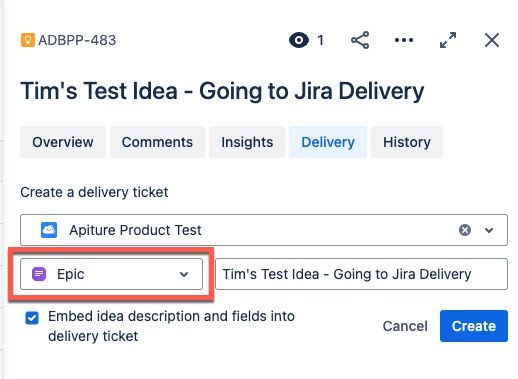Close the idea panel with X
The height and width of the screenshot is (379, 518).
coord(492,40)
